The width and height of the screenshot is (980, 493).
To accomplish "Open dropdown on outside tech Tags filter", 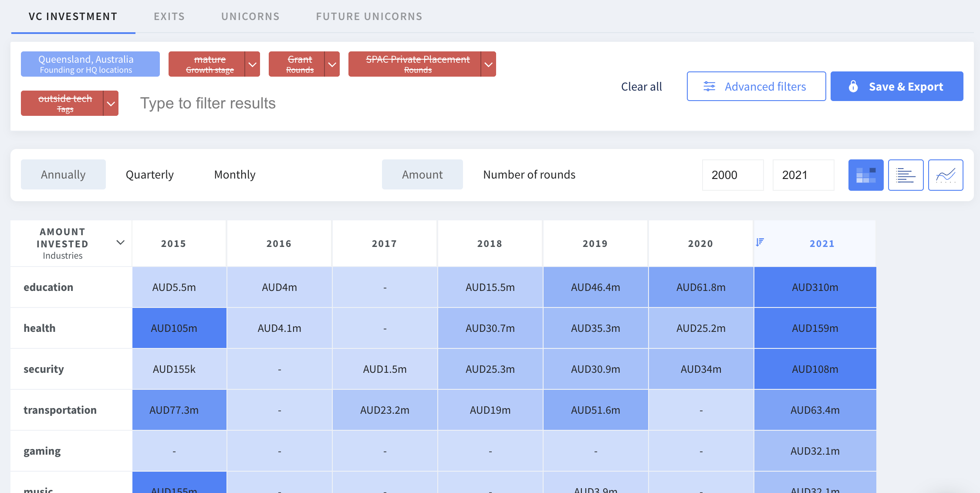I will pos(111,104).
